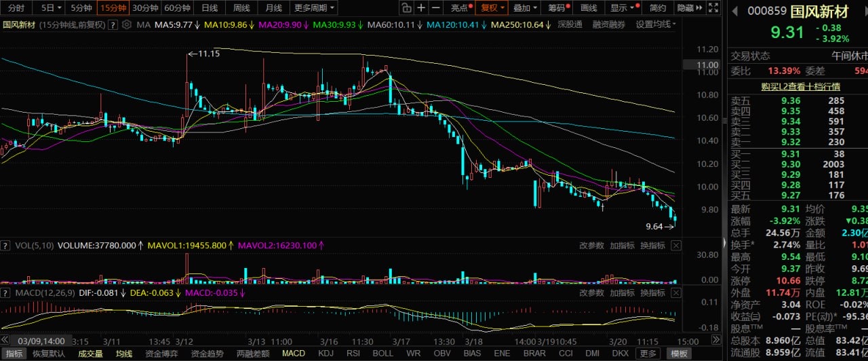Open 模板 template button
Screen dimensions: 868x361
click(x=679, y=354)
